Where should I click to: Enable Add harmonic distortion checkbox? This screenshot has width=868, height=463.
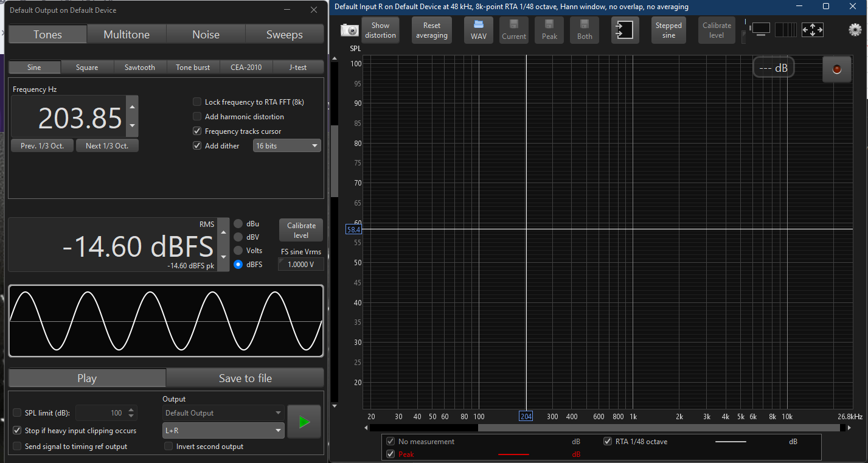[x=197, y=117]
